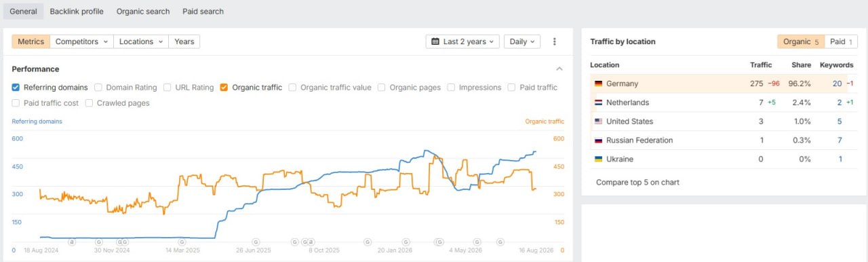Enable the Crawled pages checkbox

pos(89,103)
